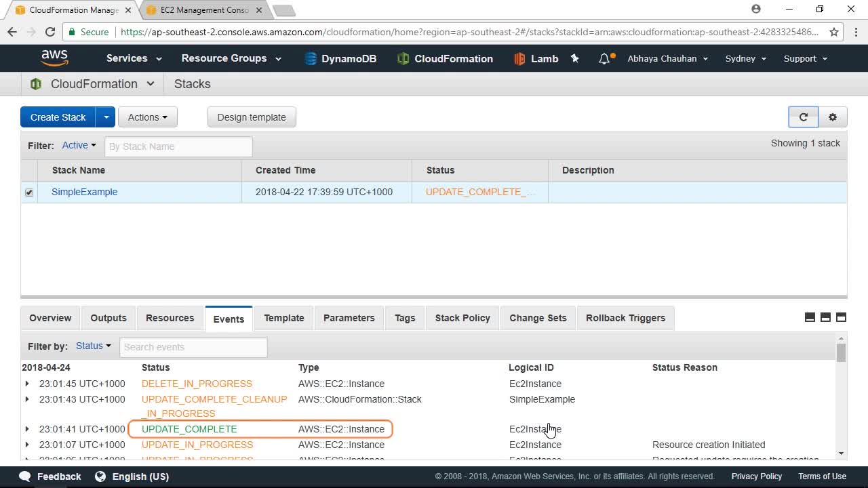This screenshot has width=868, height=488.
Task: Open the Sydney region selector
Action: point(746,58)
